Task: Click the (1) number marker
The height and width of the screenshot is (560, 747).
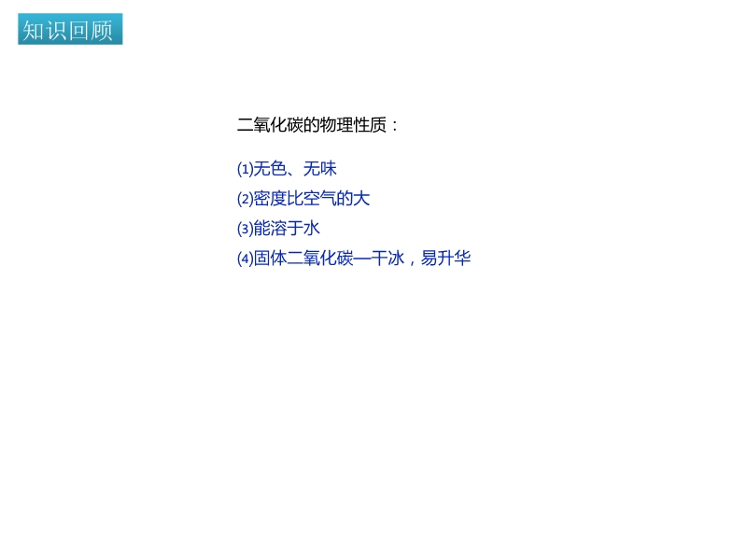Action: click(245, 169)
